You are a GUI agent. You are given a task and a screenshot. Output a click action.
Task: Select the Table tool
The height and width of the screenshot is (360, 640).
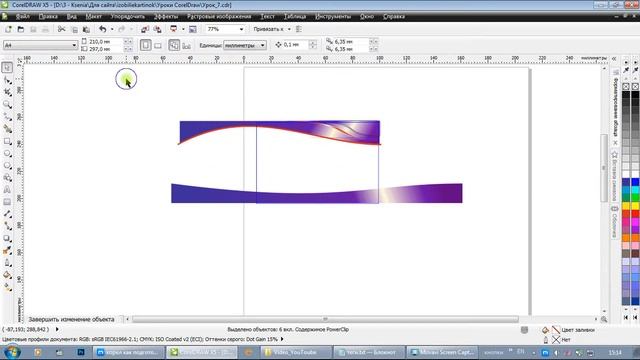point(7,202)
